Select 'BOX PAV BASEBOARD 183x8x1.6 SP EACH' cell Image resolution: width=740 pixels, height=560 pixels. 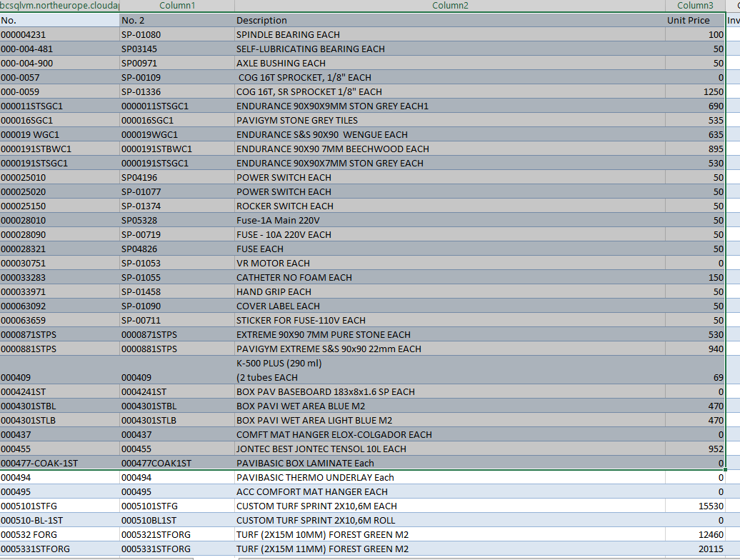click(450, 391)
